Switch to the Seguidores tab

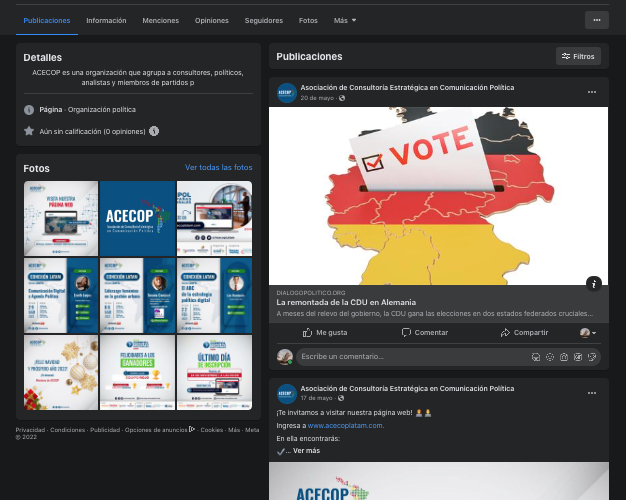263,20
